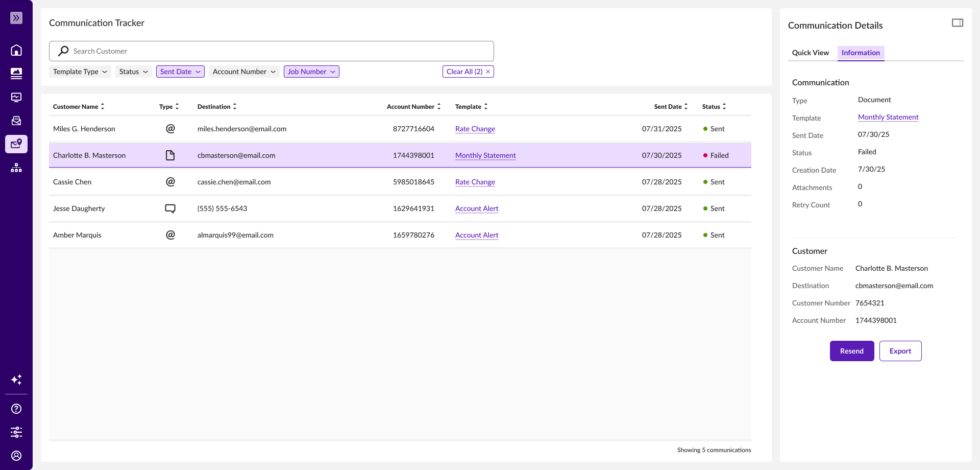Select the Jesse Daugherty name cell
Viewport: 980px width, 470px height.
79,208
